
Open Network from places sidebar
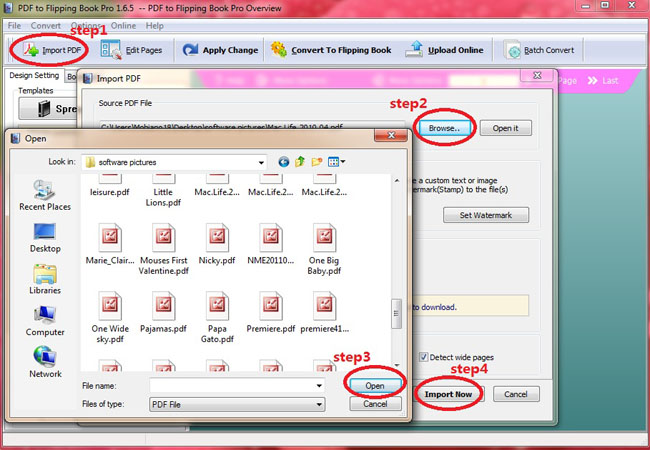(x=45, y=363)
